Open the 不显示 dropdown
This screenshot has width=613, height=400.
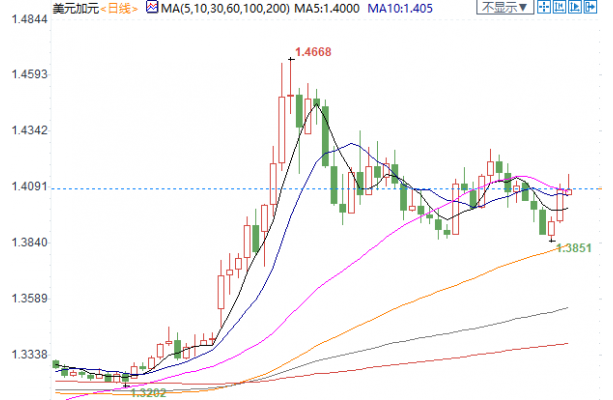coord(505,7)
